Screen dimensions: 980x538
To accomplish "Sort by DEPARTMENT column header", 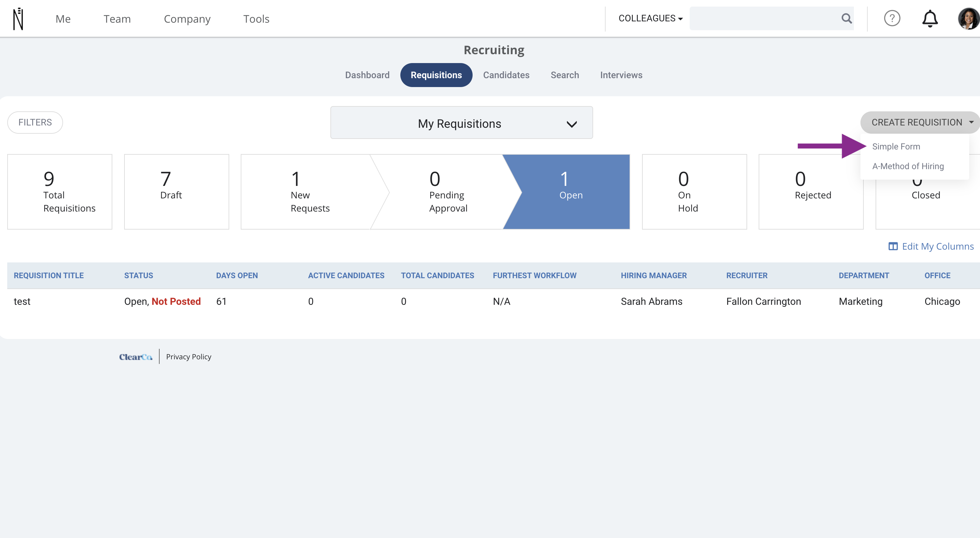I will [864, 276].
